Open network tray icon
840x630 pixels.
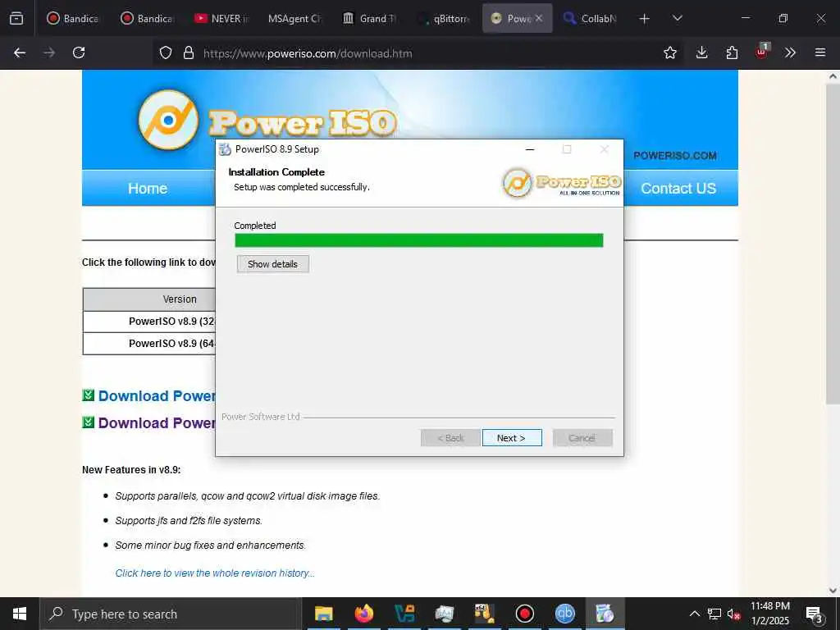click(714, 614)
